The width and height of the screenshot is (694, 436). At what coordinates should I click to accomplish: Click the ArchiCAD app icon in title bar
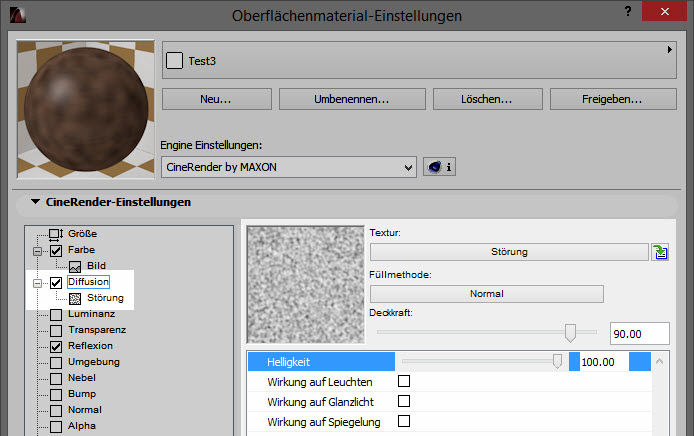18,15
